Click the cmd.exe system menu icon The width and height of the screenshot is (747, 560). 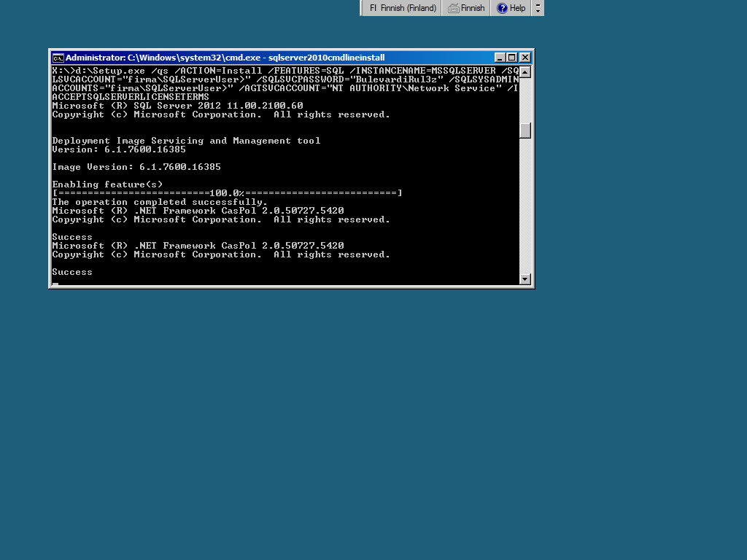58,58
